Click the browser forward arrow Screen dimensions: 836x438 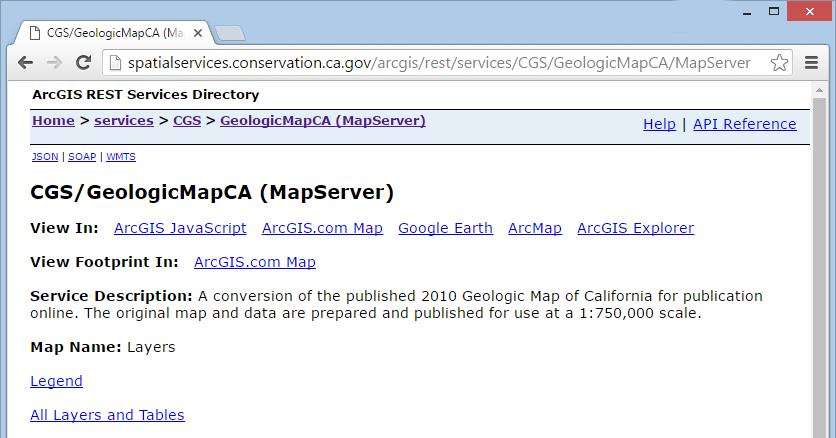pyautogui.click(x=54, y=63)
